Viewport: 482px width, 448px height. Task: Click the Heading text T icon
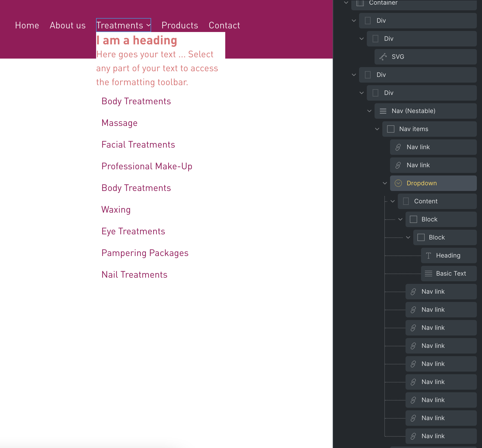click(429, 255)
